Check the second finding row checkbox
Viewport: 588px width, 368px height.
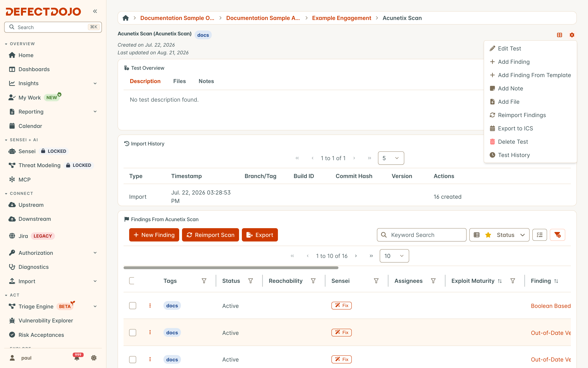pos(132,332)
